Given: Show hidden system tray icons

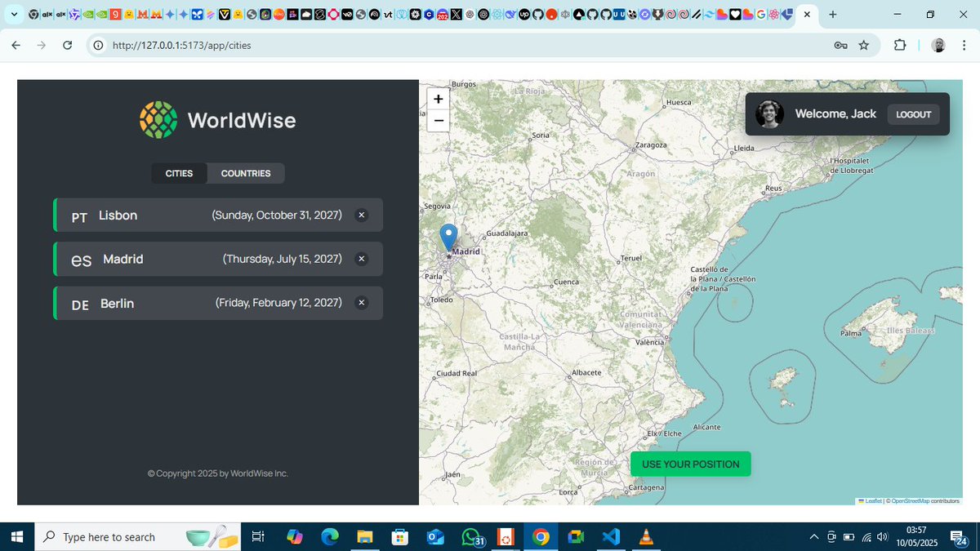Looking at the screenshot, I should (x=813, y=536).
